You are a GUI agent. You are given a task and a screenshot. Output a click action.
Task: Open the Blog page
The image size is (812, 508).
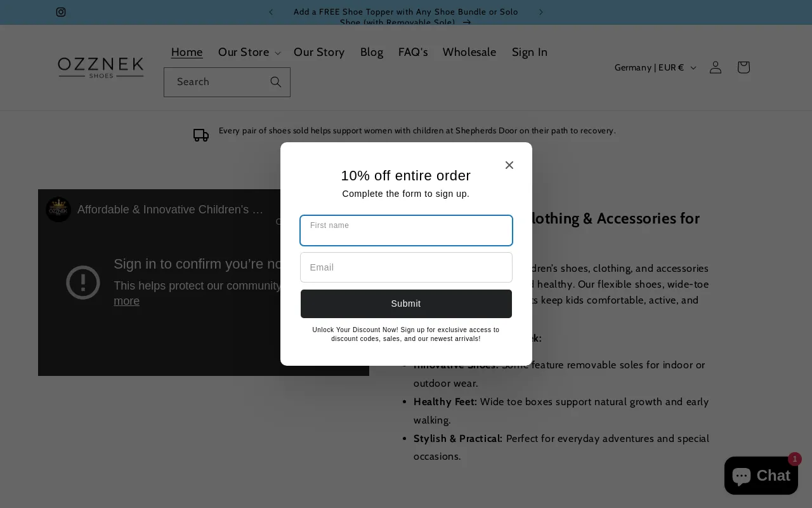[x=372, y=52]
